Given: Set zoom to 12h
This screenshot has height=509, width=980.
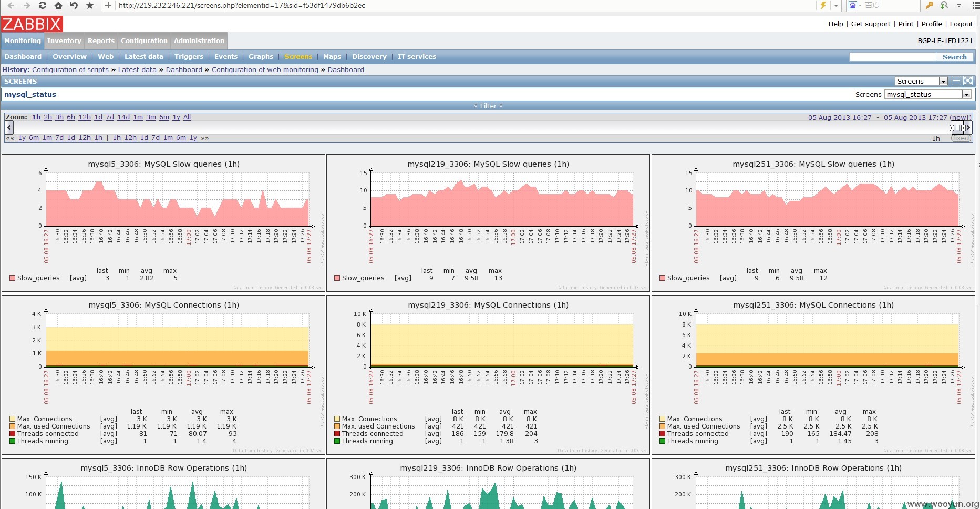Looking at the screenshot, I should [85, 117].
